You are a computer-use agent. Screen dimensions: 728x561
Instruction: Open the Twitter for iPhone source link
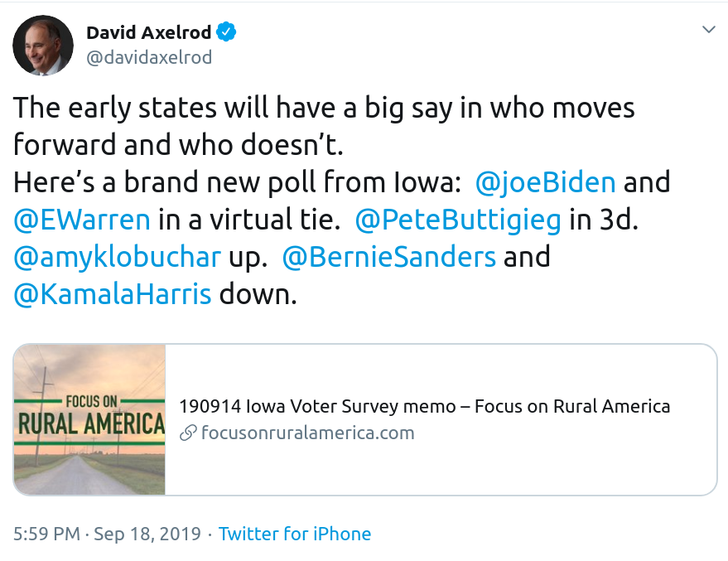coord(295,534)
